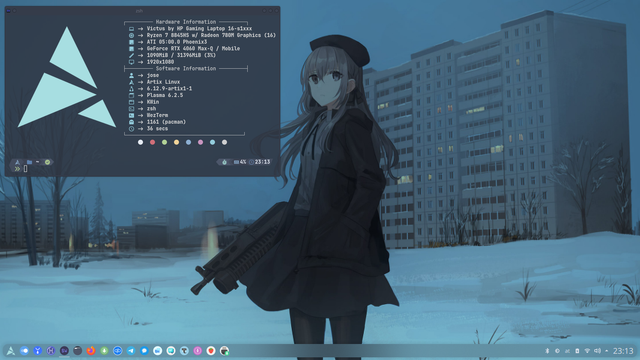Open the volume control tray icon
The image size is (640, 360).
pos(597,351)
